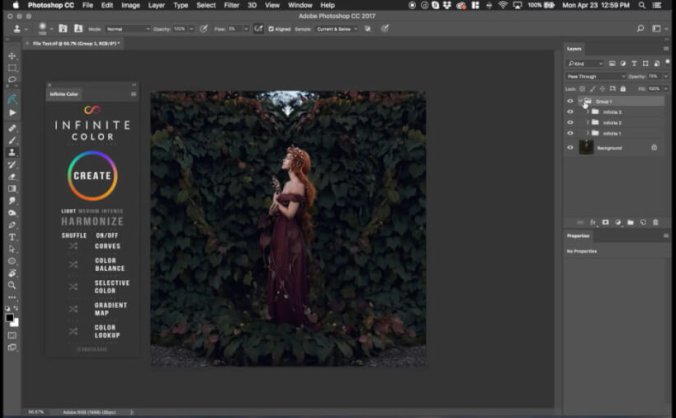Select the Type tool
The image size is (676, 418).
click(x=12, y=237)
